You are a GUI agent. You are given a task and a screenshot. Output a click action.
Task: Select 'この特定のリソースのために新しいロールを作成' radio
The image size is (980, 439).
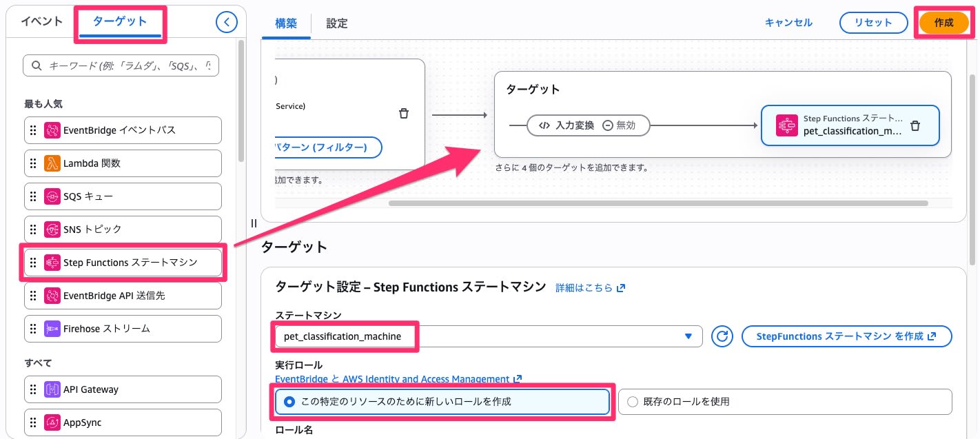pyautogui.click(x=289, y=401)
